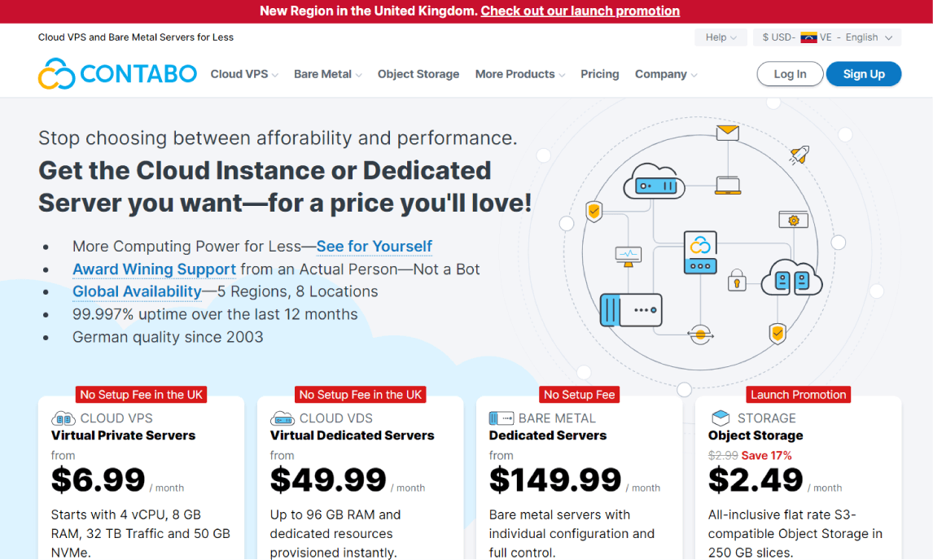This screenshot has height=560, width=933.
Task: Open the launch promotion link
Action: [580, 11]
